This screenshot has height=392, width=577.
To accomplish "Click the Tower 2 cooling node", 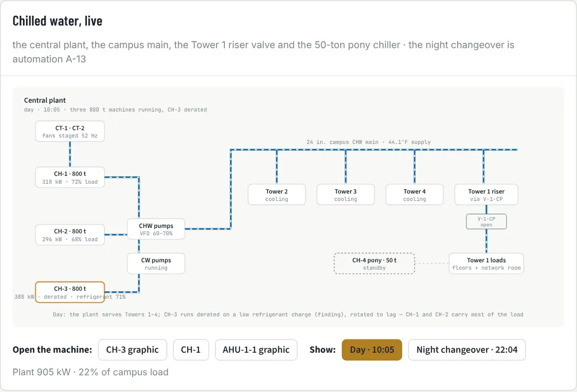I will pyautogui.click(x=277, y=195).
